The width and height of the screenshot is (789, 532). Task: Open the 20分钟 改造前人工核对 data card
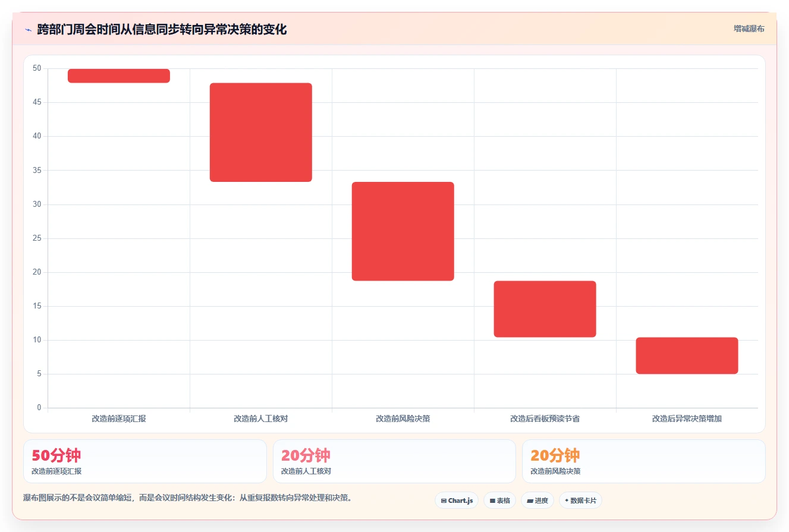pyautogui.click(x=394, y=461)
